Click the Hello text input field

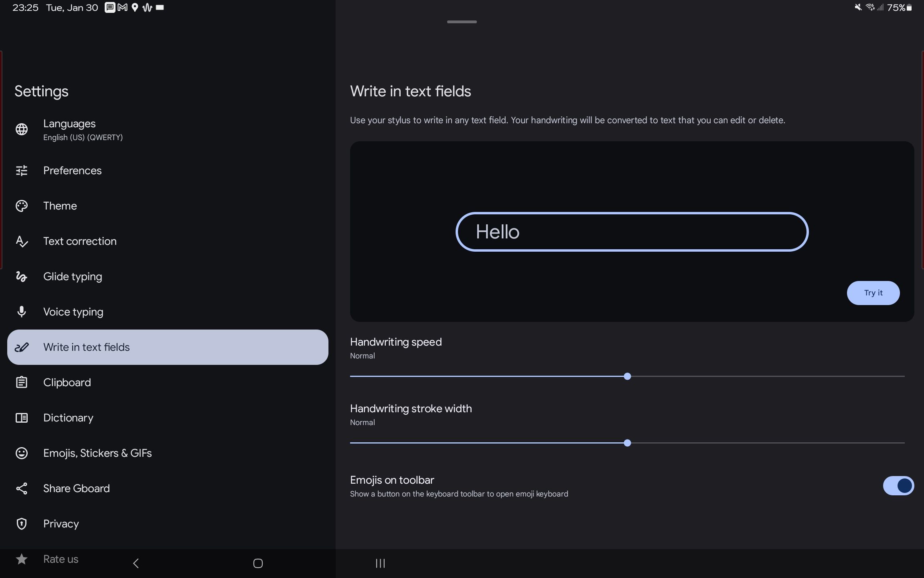(x=631, y=231)
